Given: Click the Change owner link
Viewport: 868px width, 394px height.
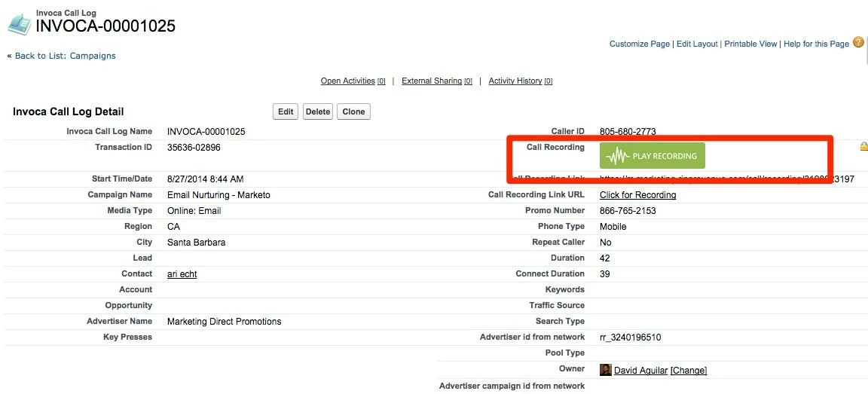Looking at the screenshot, I should point(689,371).
